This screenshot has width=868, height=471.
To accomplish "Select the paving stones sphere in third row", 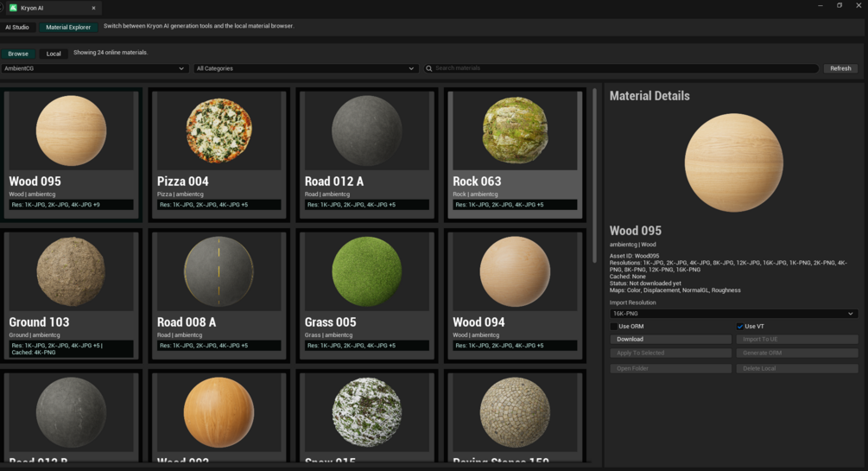I will pos(515,412).
